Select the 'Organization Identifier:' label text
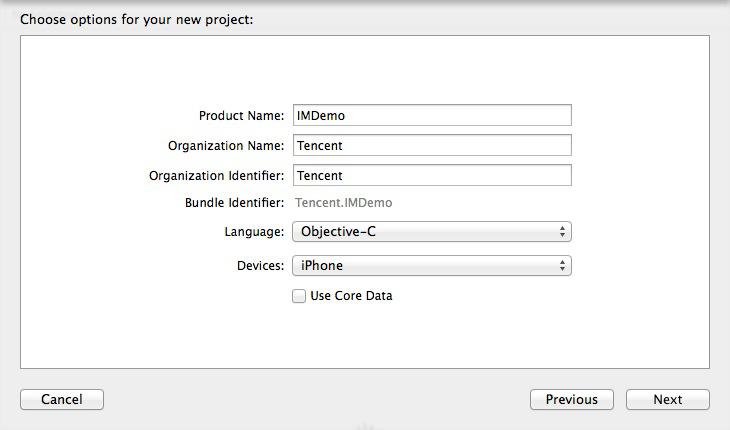 click(216, 176)
